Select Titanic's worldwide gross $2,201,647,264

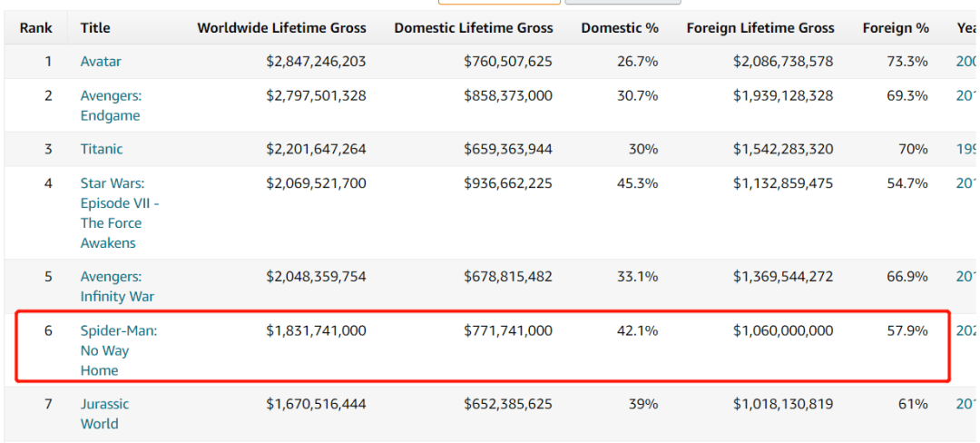coord(317,149)
